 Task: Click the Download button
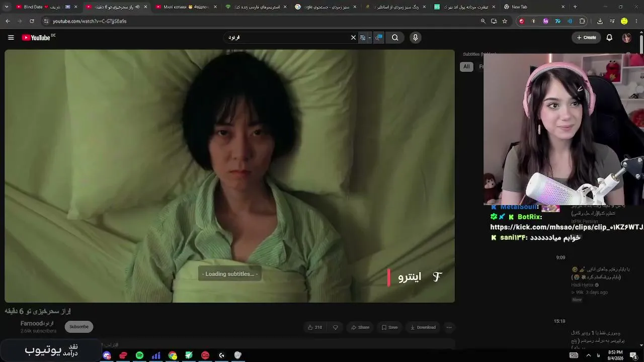click(423, 327)
